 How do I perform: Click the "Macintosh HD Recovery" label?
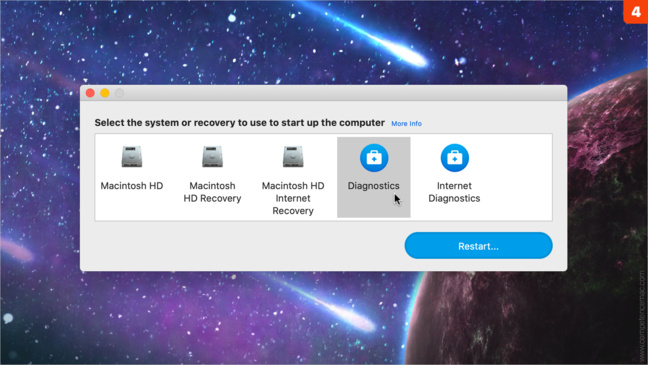point(212,192)
